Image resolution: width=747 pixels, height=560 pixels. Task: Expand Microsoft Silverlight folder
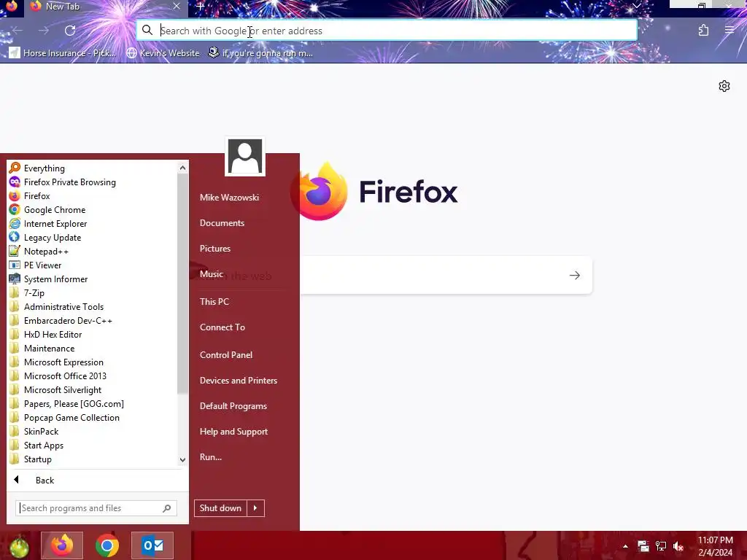(63, 389)
